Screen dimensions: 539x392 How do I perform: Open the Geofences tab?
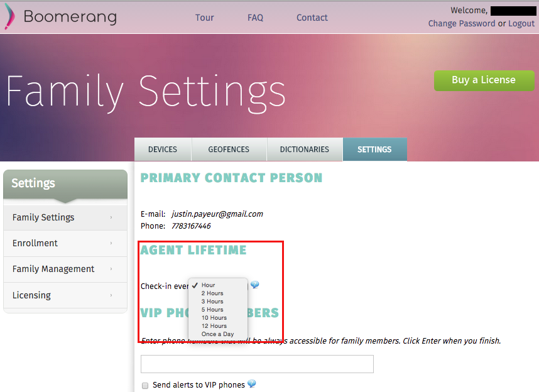tap(229, 150)
